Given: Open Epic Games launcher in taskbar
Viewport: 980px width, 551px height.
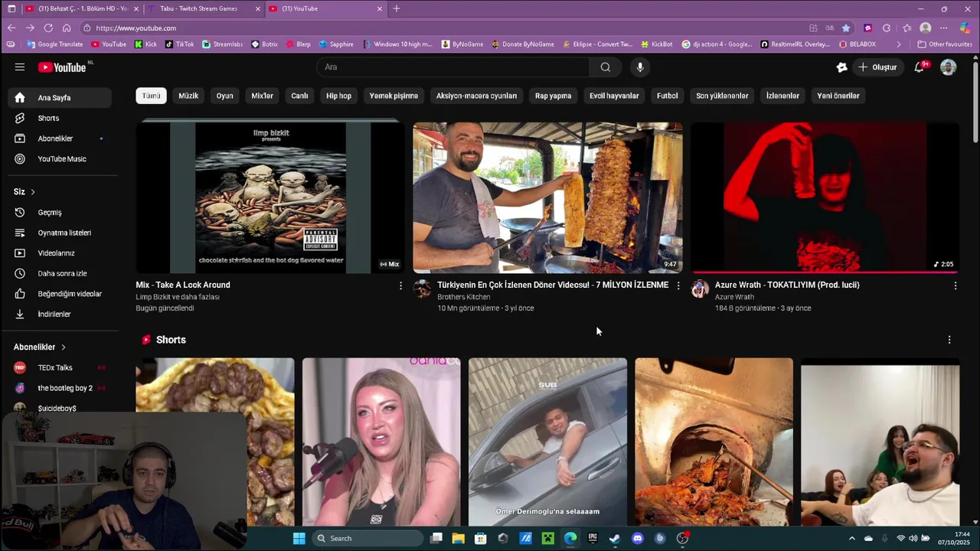Looking at the screenshot, I should (593, 538).
